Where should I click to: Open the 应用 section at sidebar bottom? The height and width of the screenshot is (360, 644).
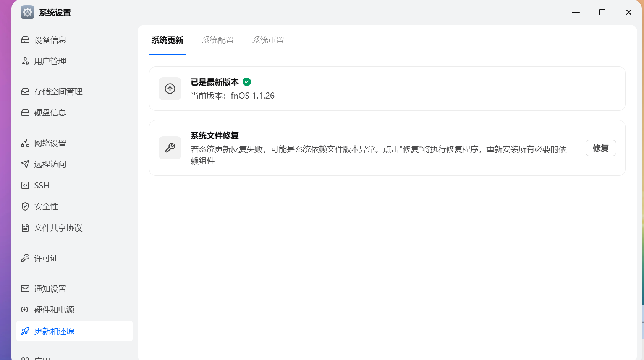pyautogui.click(x=42, y=358)
